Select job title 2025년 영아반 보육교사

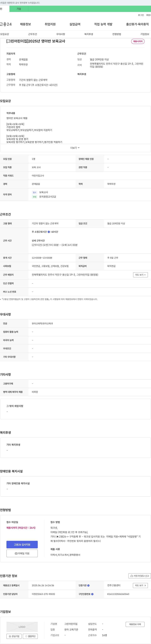coord(36,41)
